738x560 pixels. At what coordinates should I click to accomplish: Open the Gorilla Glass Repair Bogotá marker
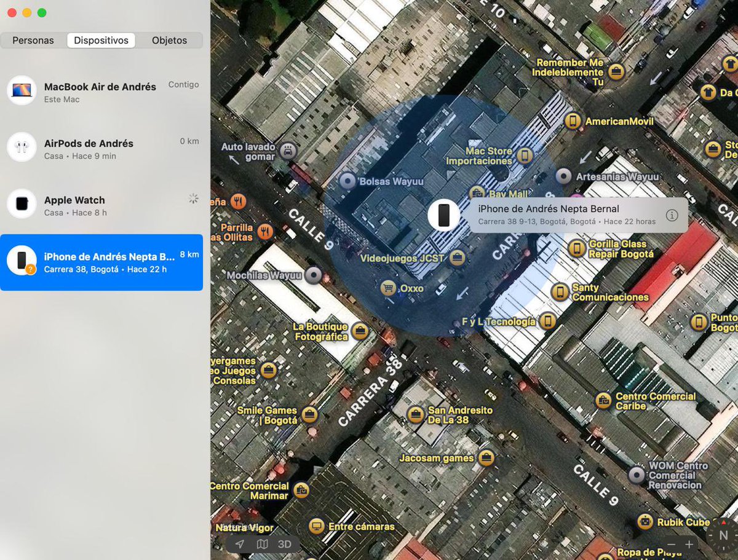point(576,248)
